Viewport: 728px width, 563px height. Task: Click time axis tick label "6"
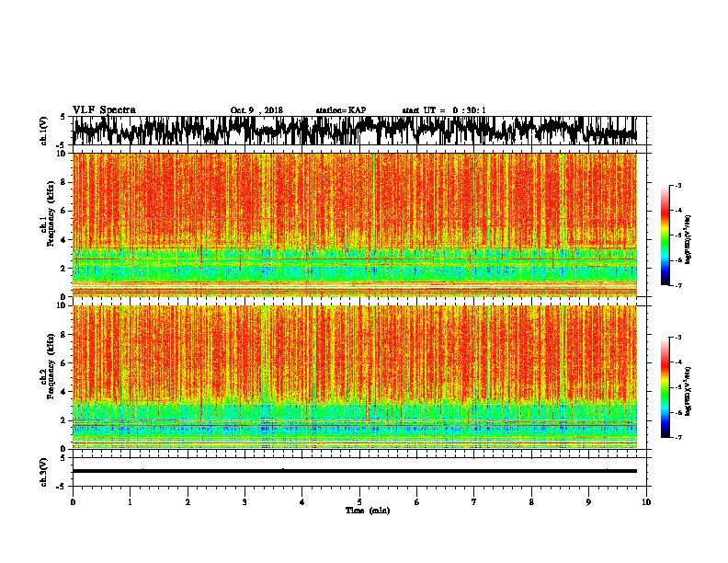point(416,502)
